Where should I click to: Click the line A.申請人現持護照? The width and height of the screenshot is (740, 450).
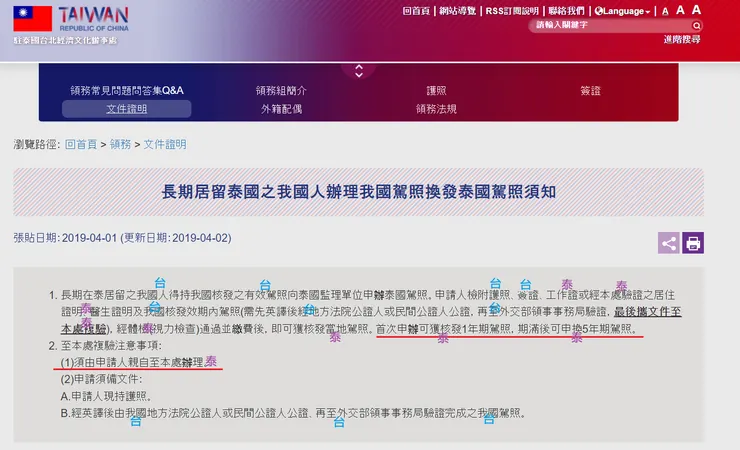(x=106, y=396)
